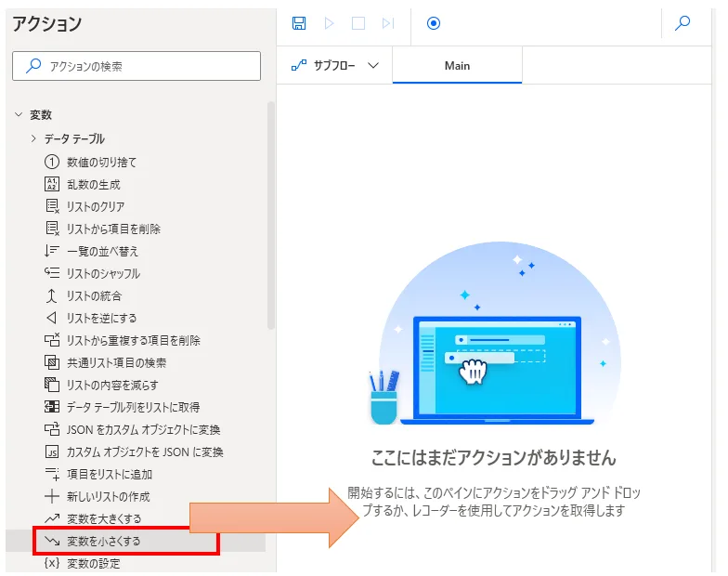The height and width of the screenshot is (576, 728).
Task: Expand the データ テーブル group
Action: [34, 138]
